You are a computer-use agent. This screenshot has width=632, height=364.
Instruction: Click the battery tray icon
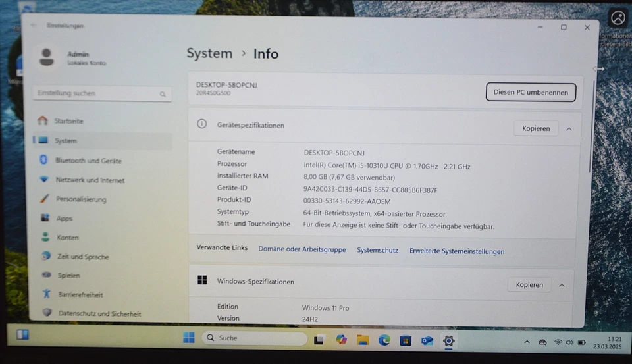click(x=581, y=343)
